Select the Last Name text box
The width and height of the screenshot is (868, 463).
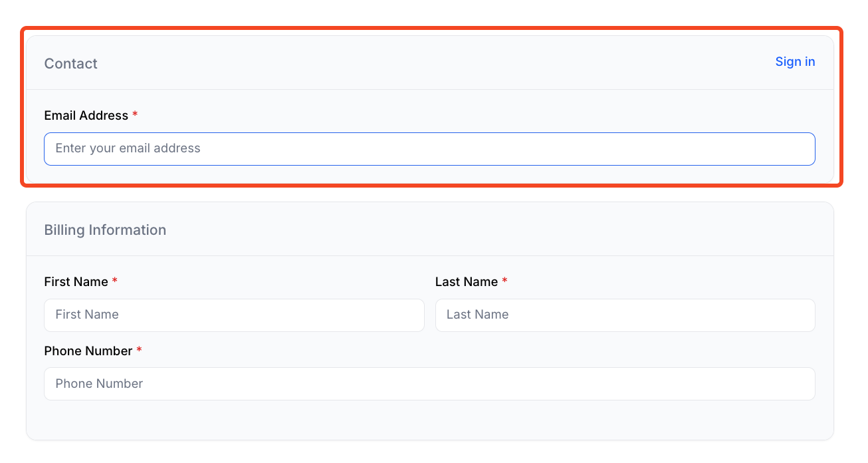[x=625, y=315]
